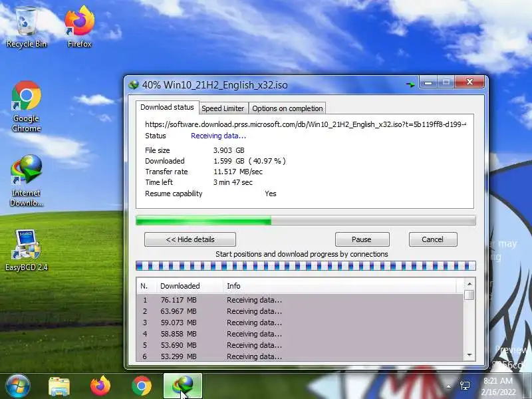Click the connections progress segment bar

305,265
